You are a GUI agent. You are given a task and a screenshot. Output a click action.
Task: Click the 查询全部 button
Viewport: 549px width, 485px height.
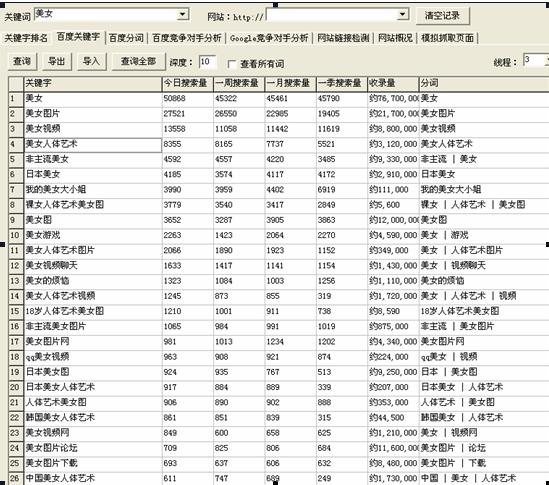pos(138,62)
